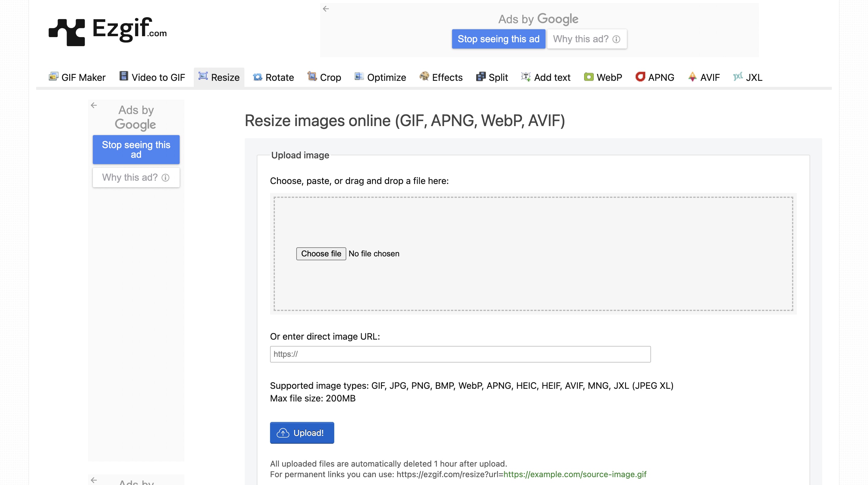
Task: Click the Split tool icon
Action: tap(480, 77)
